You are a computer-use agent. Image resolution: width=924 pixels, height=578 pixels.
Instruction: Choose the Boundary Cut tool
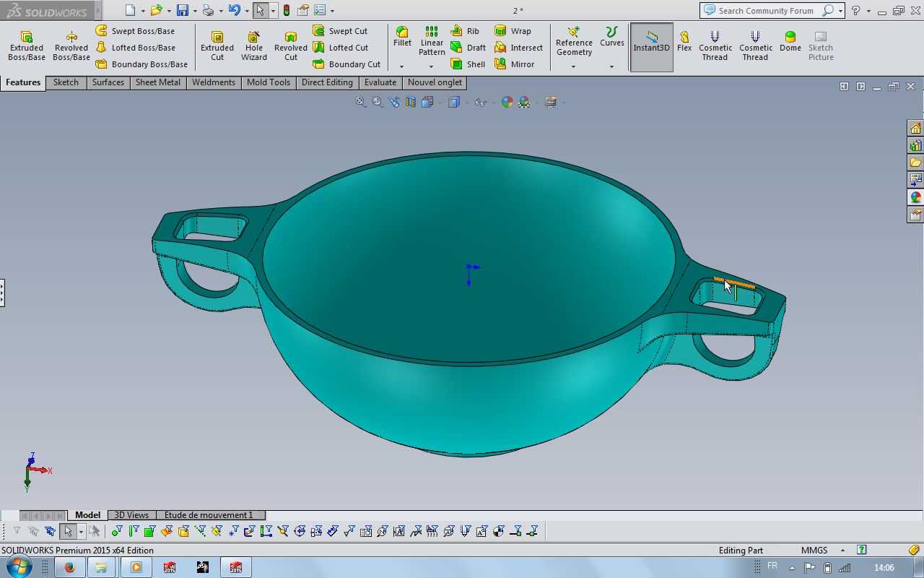tap(346, 64)
